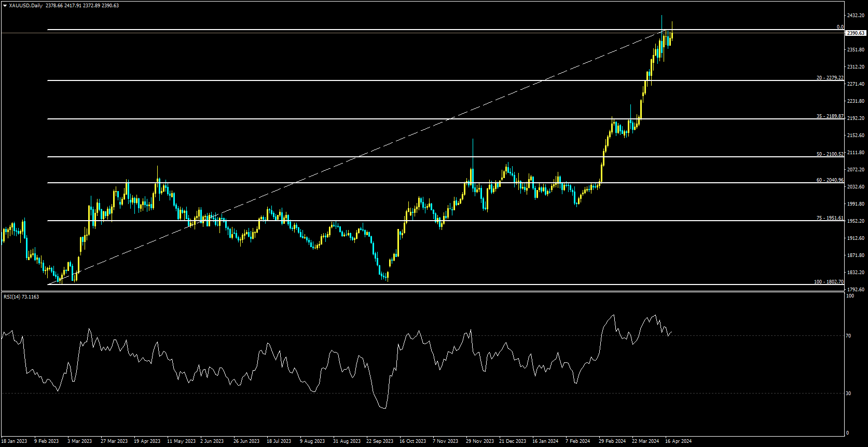Image resolution: width=868 pixels, height=447 pixels.
Task: Click the Fibonacci label 100 - 1802.70
Action: [829, 282]
